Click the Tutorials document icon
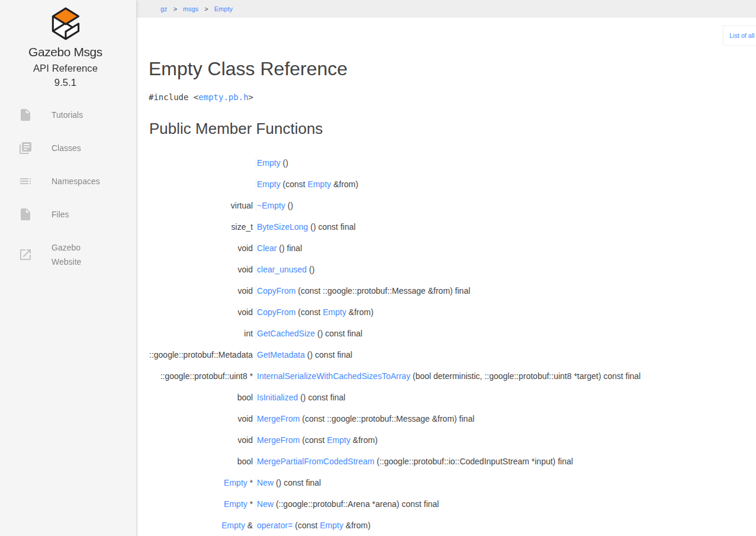This screenshot has height=536, width=756. point(25,115)
